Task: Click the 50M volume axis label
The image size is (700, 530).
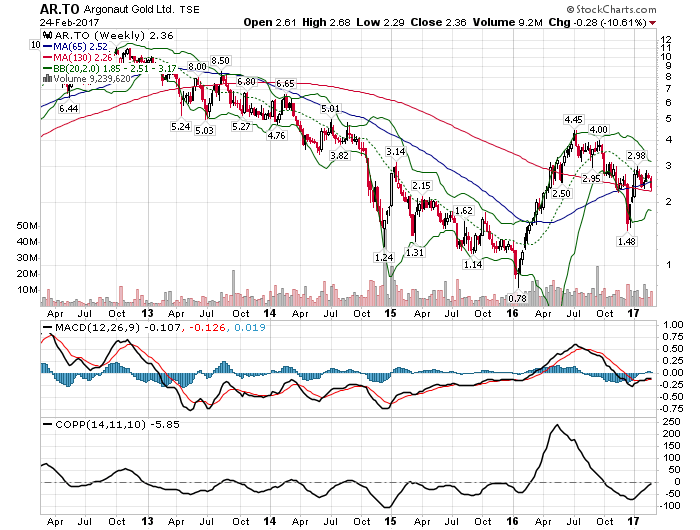Action: click(27, 226)
